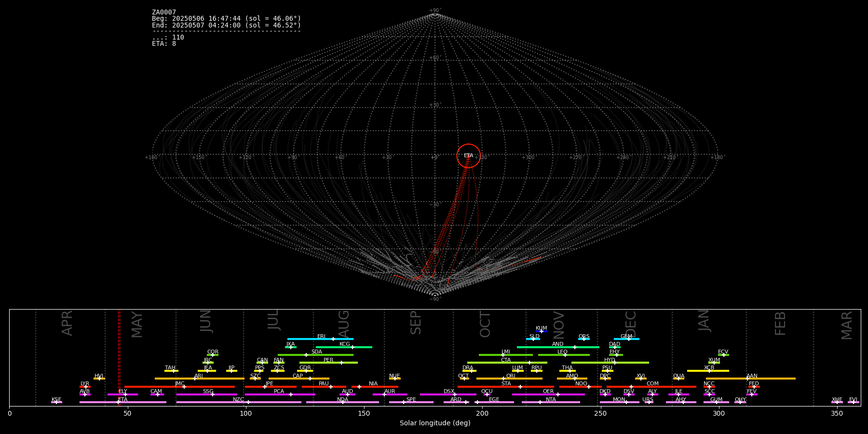The height and width of the screenshot is (434, 868).
Task: Click the ORI shower label
Action: 511,376
